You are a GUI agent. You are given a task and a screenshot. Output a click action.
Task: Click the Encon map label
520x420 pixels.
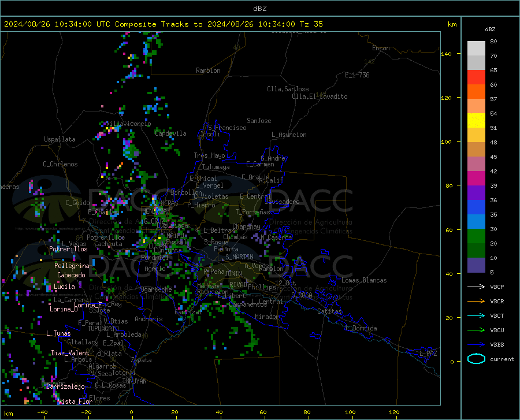(381, 48)
